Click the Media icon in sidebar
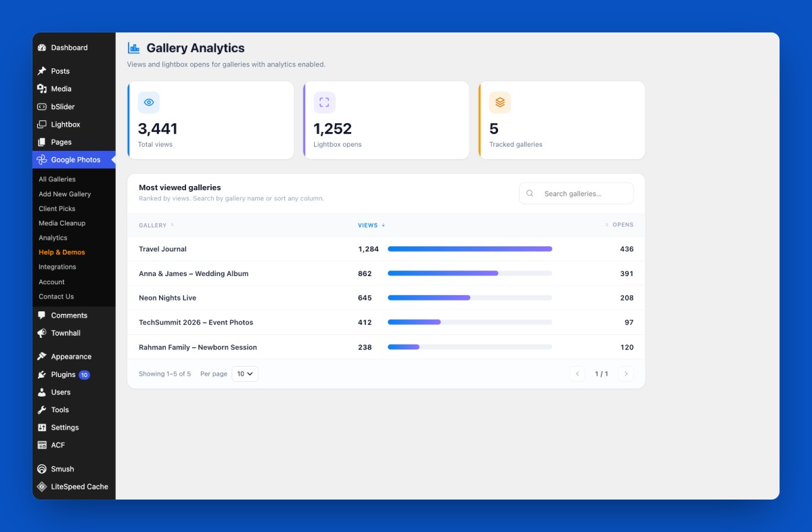The image size is (812, 532). click(x=42, y=89)
